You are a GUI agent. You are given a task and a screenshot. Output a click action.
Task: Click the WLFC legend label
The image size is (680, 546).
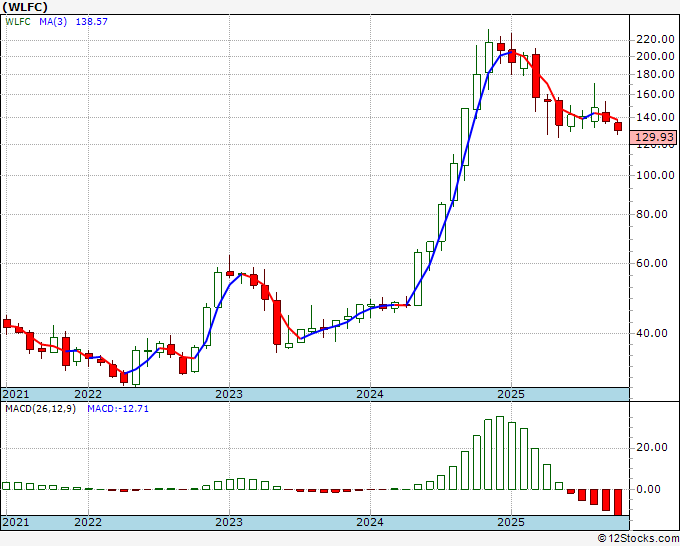18,21
